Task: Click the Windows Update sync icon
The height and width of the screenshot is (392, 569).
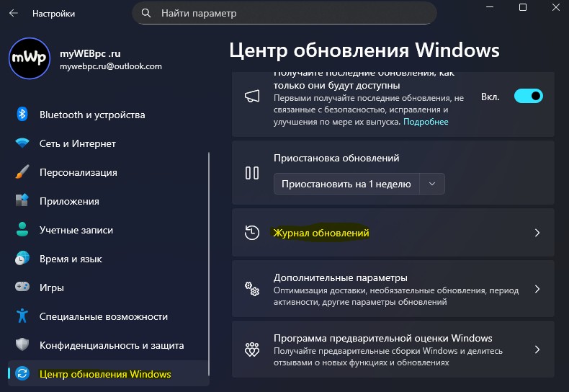Action: (x=22, y=373)
